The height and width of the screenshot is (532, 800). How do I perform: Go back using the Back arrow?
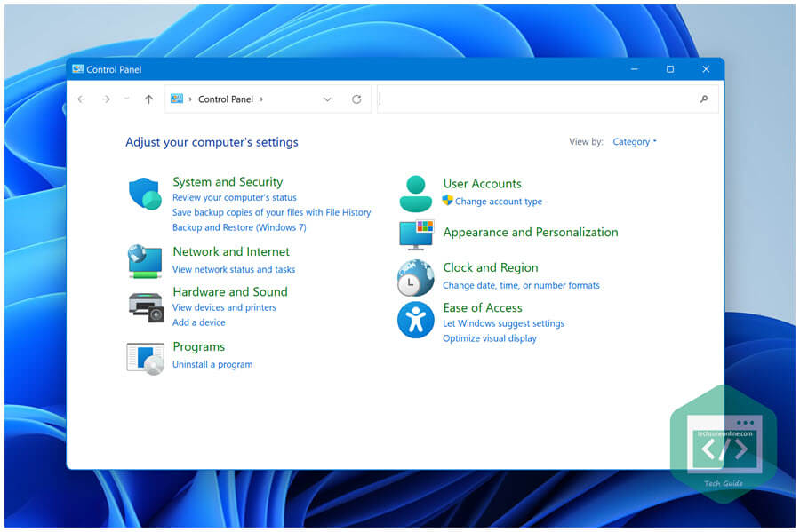click(x=82, y=99)
